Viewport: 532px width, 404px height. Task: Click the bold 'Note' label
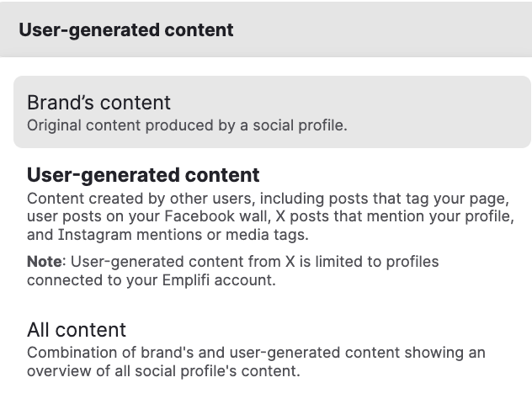pos(44,262)
